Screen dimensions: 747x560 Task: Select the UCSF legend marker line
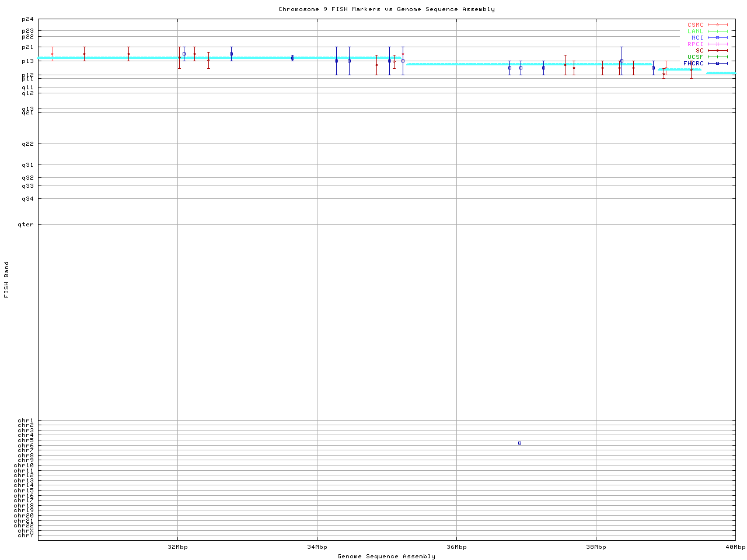tap(717, 57)
